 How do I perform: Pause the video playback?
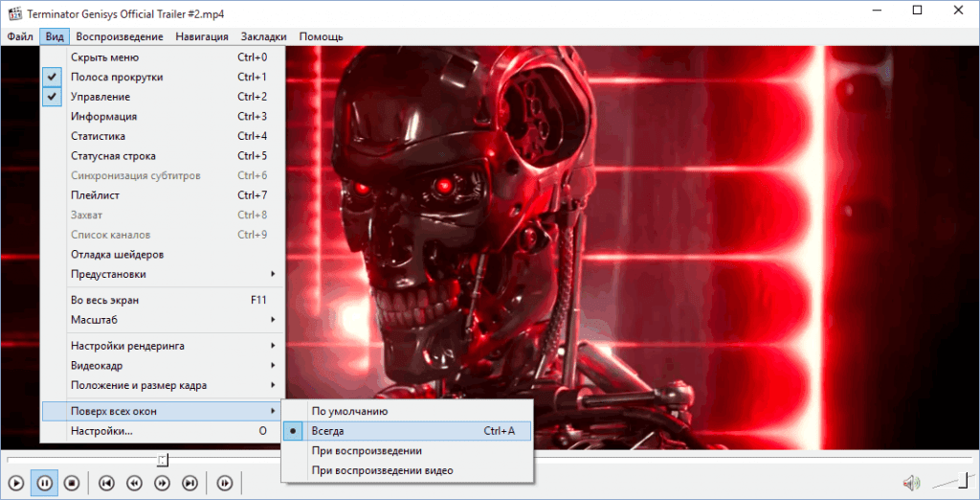coord(44,483)
